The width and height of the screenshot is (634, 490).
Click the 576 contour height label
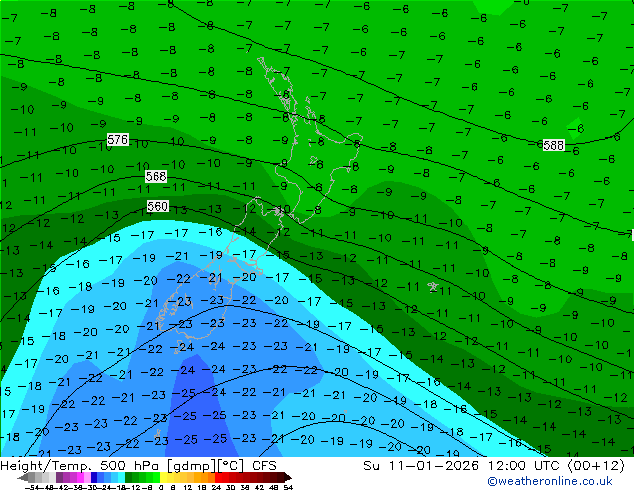pyautogui.click(x=118, y=140)
